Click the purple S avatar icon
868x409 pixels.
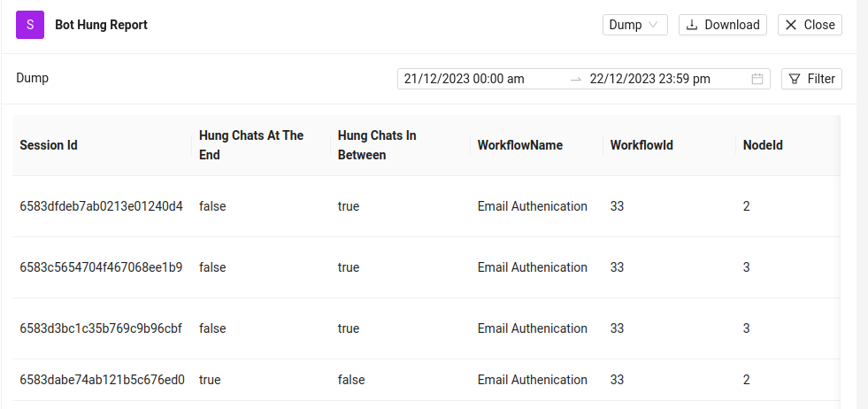(30, 25)
